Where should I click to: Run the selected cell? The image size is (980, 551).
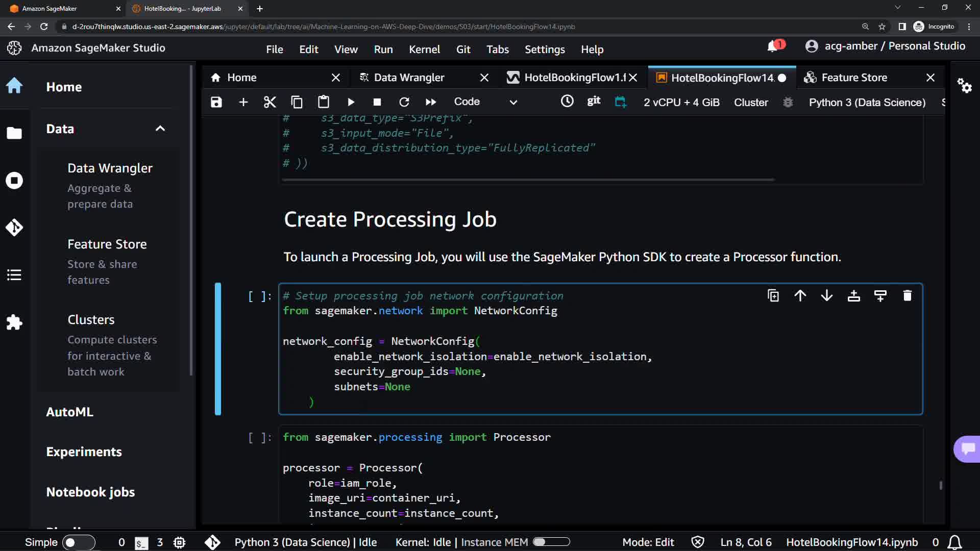351,102
